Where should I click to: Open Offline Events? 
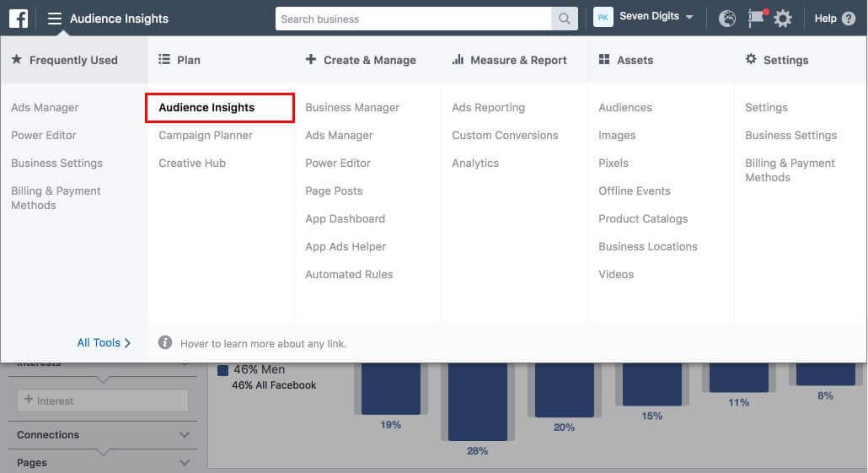tap(635, 191)
